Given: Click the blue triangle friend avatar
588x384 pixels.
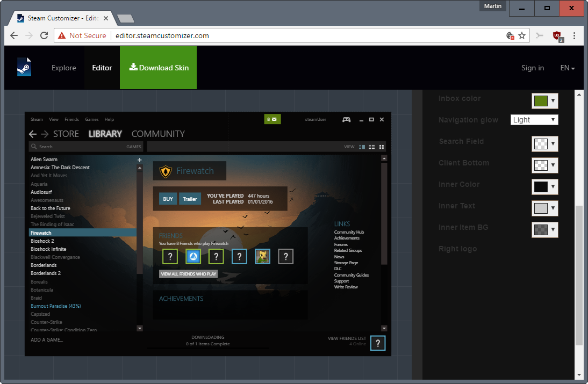Looking at the screenshot, I should point(193,257).
